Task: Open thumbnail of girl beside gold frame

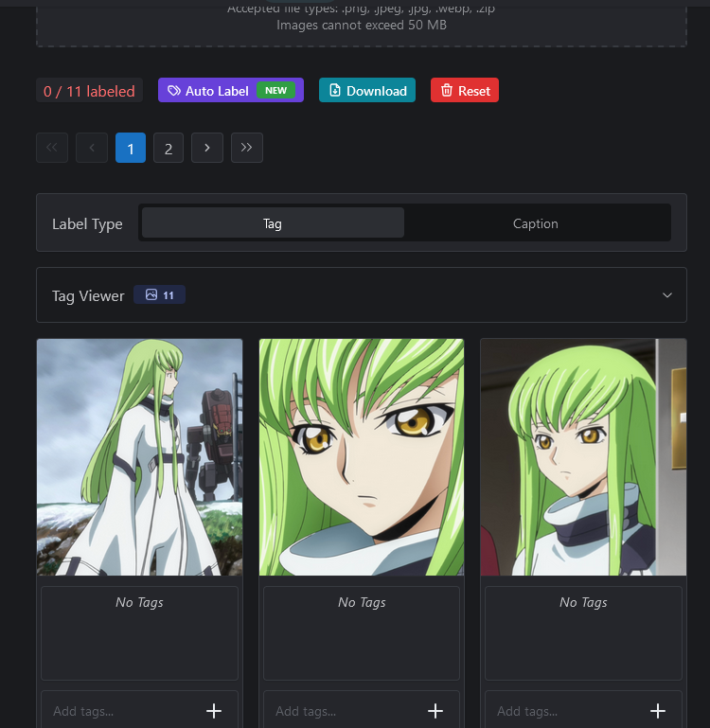Action: [x=583, y=457]
